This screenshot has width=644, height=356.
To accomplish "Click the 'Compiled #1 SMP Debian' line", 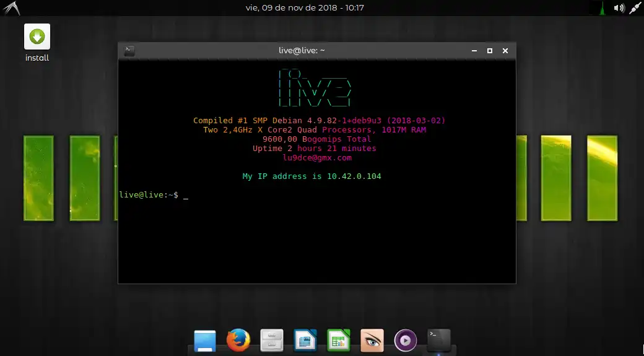I will pyautogui.click(x=319, y=120).
